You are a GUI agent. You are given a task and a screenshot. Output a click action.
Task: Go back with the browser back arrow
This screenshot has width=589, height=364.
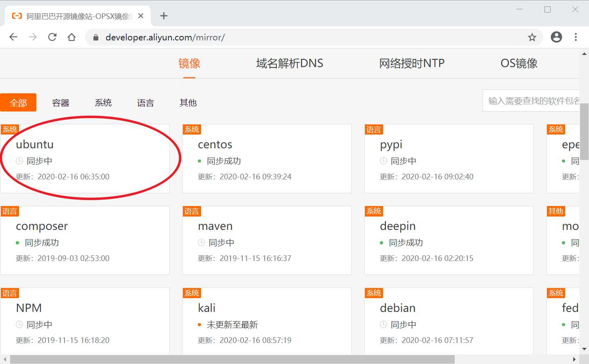pos(13,37)
